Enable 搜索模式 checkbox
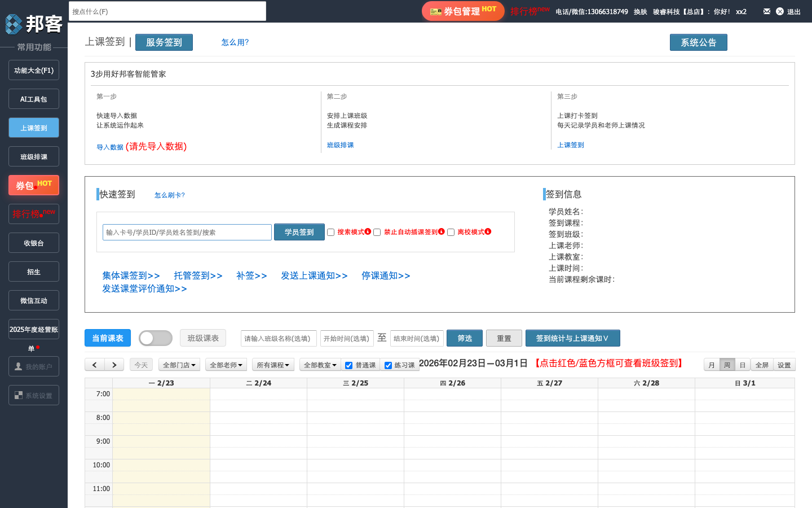 (x=330, y=232)
